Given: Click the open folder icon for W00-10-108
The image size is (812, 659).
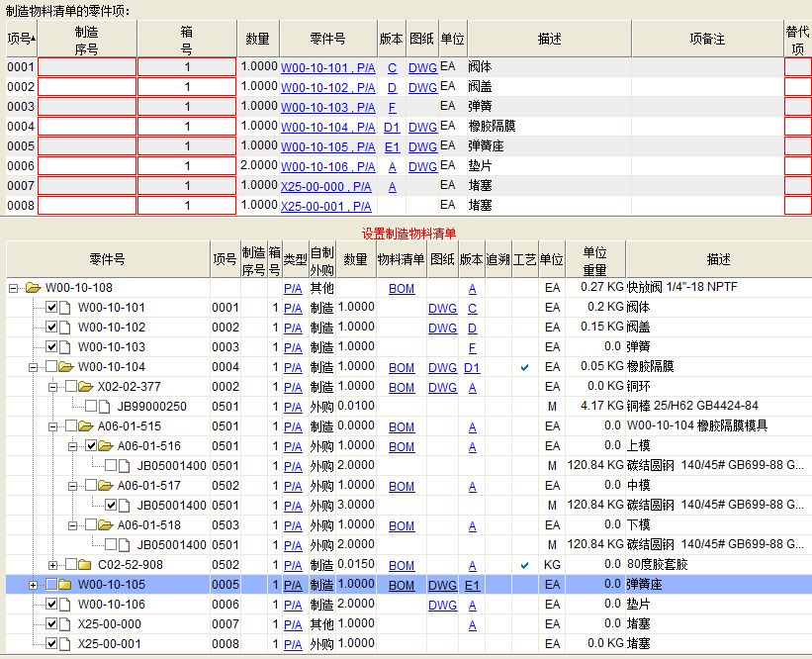Looking at the screenshot, I should click(x=33, y=288).
